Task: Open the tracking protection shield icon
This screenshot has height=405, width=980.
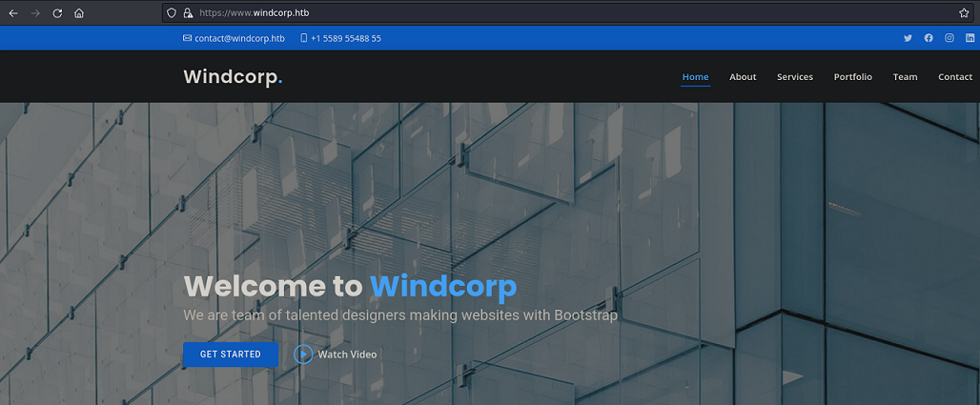Action: coord(172,13)
